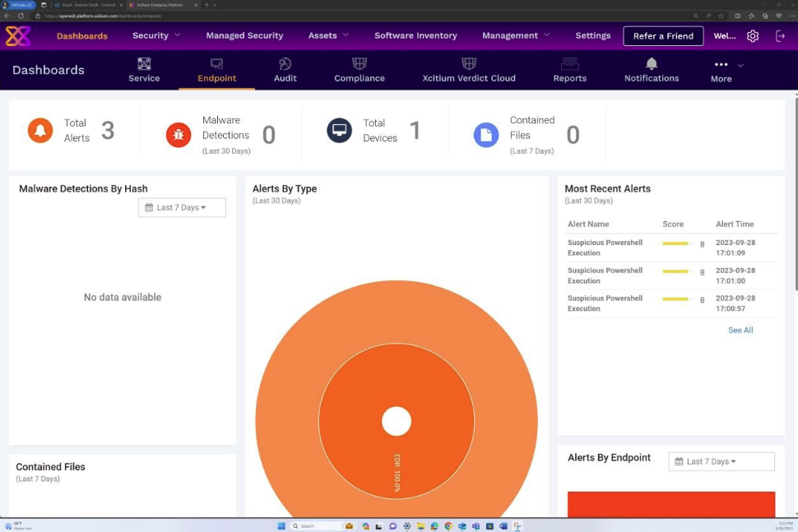Refresh the page in the browser

[21, 16]
